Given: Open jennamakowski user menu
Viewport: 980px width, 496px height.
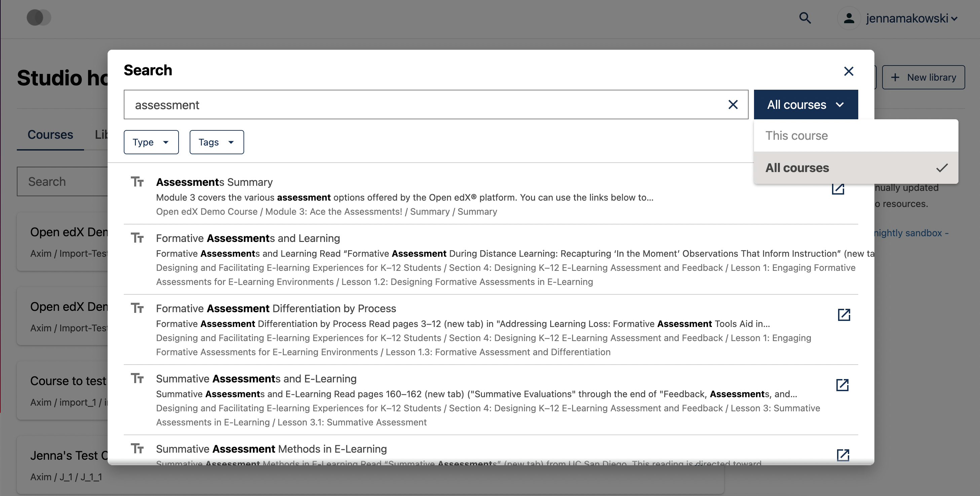Looking at the screenshot, I should pos(911,18).
